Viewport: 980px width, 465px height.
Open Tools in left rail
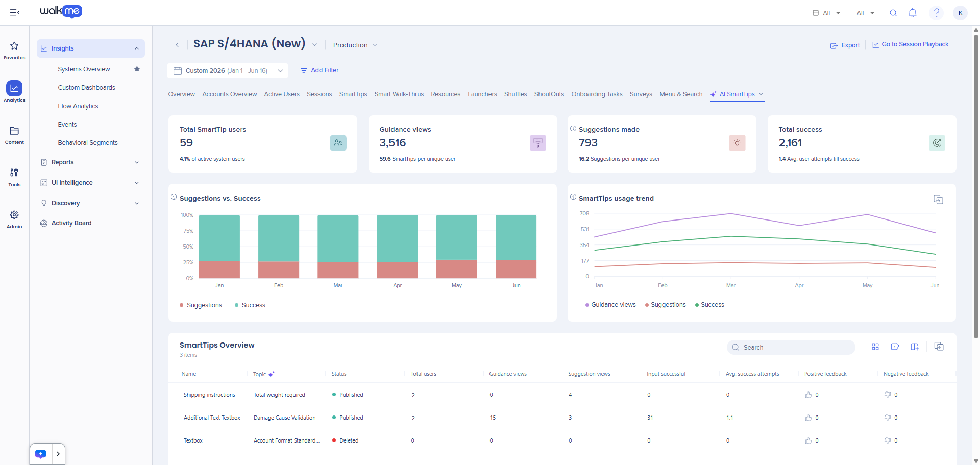pyautogui.click(x=14, y=177)
